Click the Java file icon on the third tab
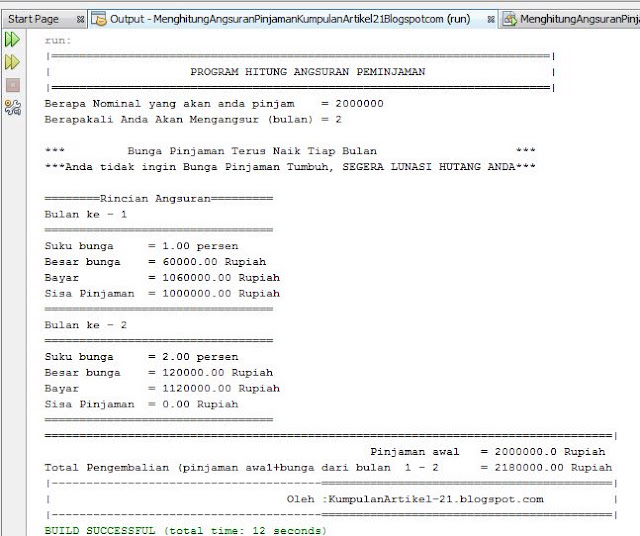 (x=510, y=19)
